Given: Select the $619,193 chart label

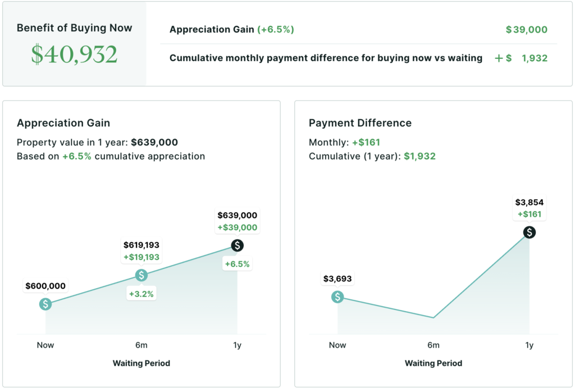Looking at the screenshot, I should point(142,245).
